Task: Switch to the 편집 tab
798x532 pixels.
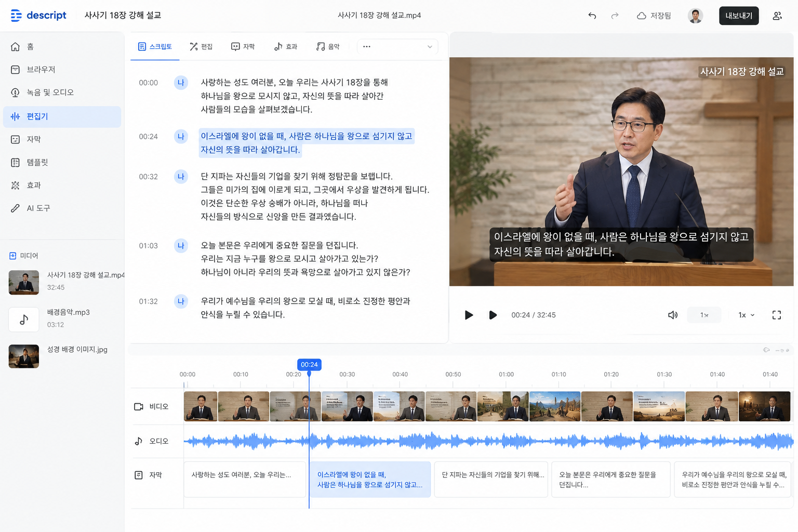Action: pos(201,47)
